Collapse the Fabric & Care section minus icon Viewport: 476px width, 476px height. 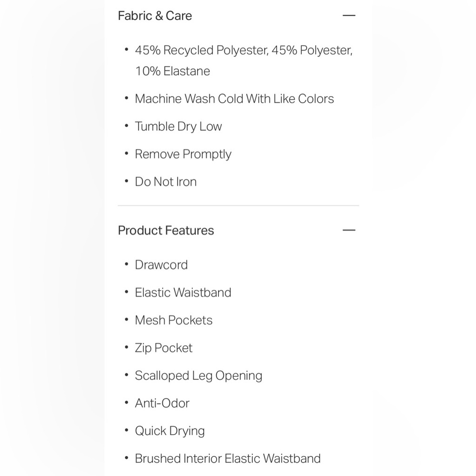point(349,16)
